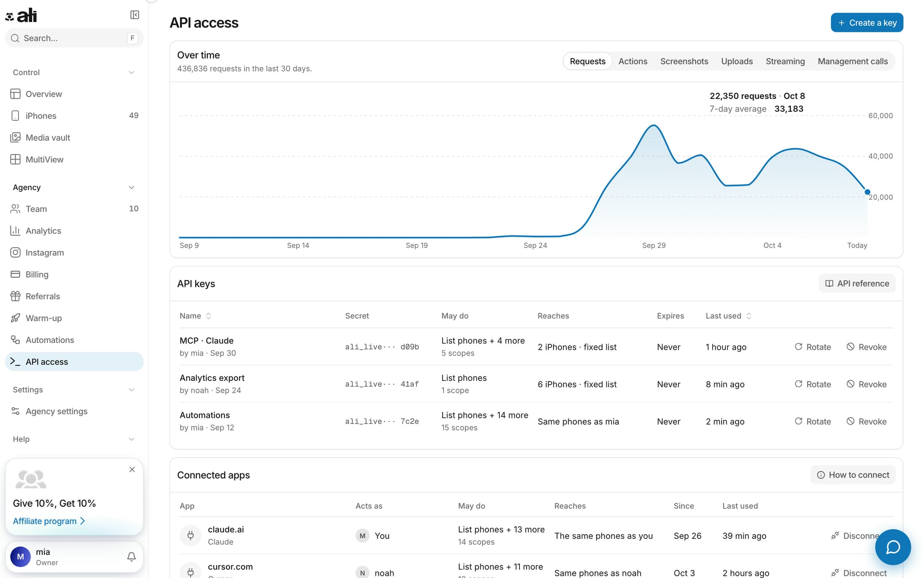Open Automations in sidebar

click(74, 340)
